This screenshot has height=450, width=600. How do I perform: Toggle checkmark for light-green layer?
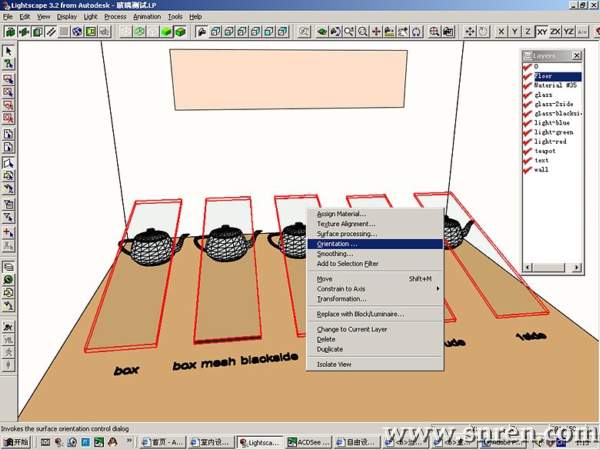click(527, 132)
